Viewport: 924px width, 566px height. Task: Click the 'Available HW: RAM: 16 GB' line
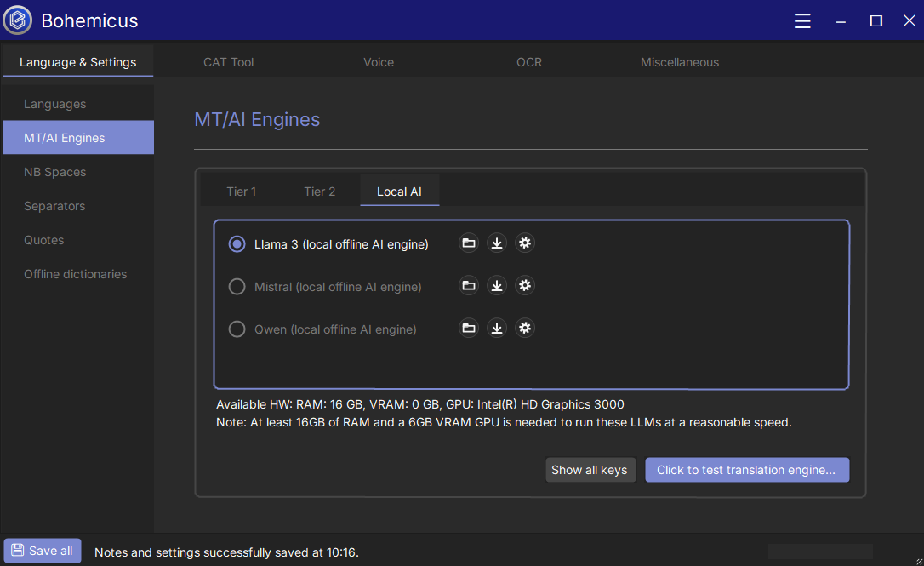(419, 404)
